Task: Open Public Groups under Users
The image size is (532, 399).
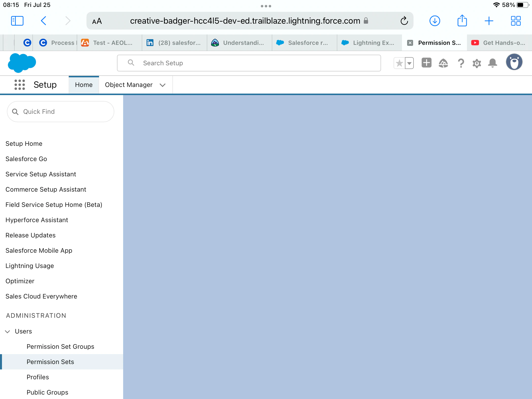Action: (x=47, y=392)
